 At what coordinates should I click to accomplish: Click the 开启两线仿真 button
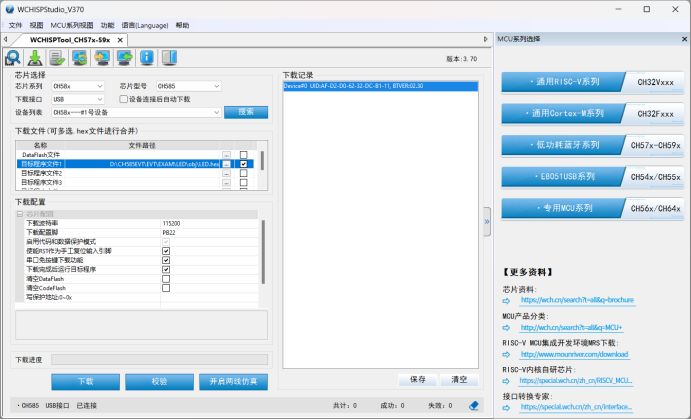[233, 382]
